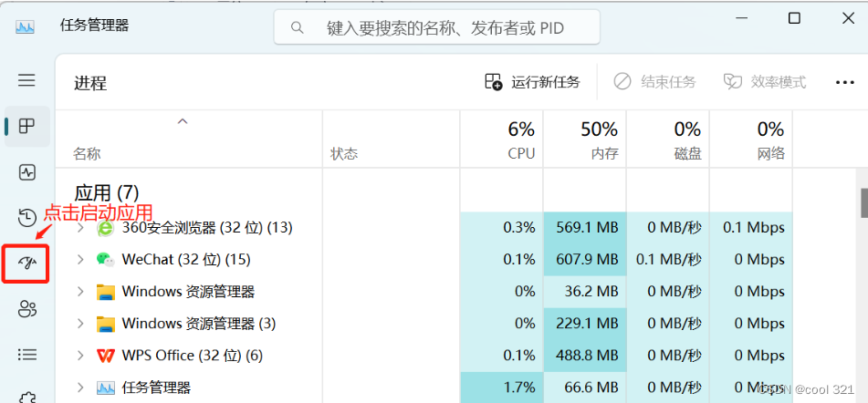
Task: Select the 任务管理器 process name
Action: [x=156, y=387]
